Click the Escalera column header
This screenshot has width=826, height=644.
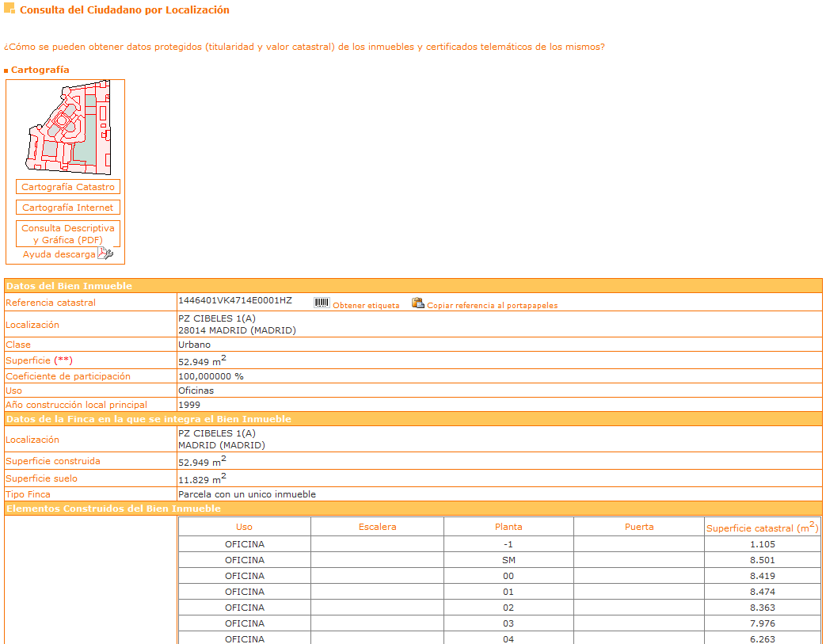pyautogui.click(x=377, y=527)
